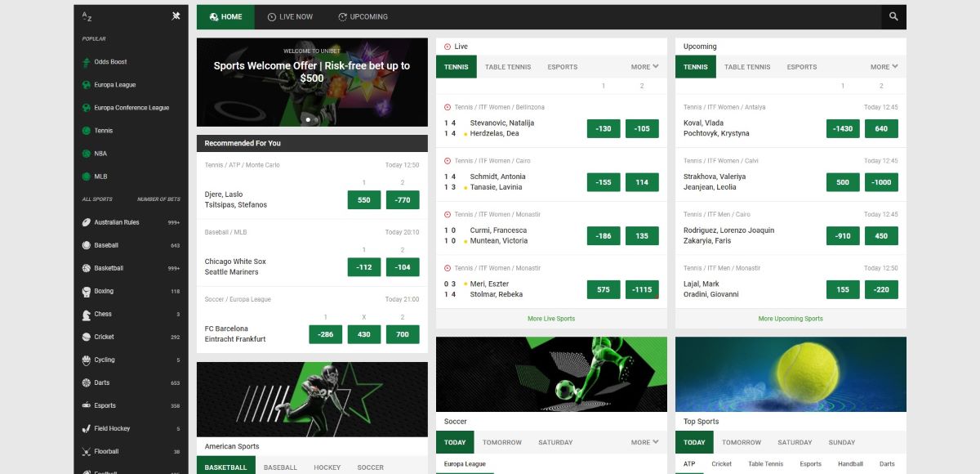Click the Tennis ball icon in Popular

tap(87, 131)
